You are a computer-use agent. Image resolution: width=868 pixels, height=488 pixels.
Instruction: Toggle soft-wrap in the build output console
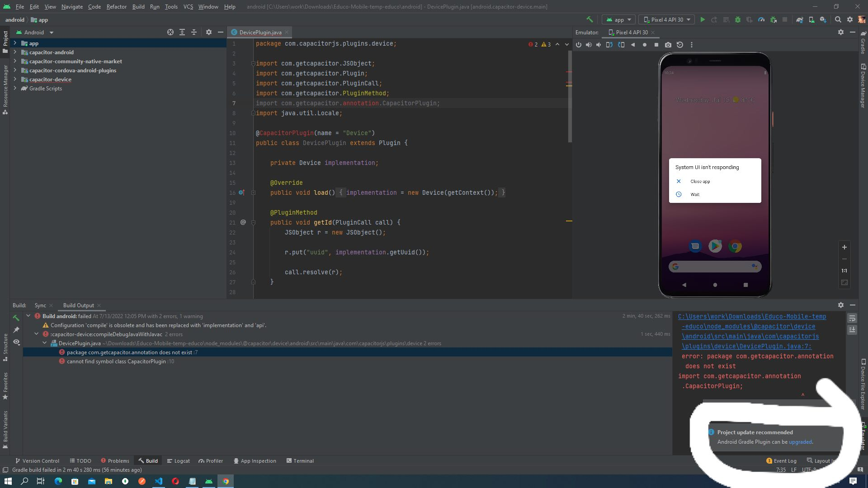[853, 318]
